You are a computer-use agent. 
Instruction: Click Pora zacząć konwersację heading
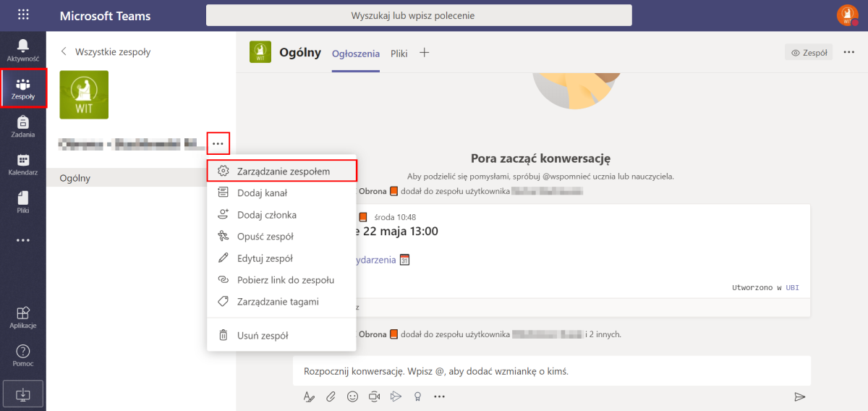point(541,159)
